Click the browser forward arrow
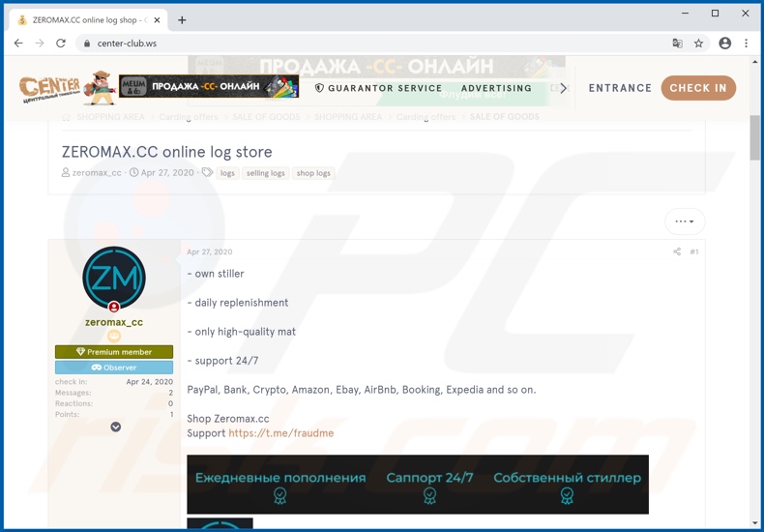This screenshot has height=532, width=764. (x=40, y=44)
